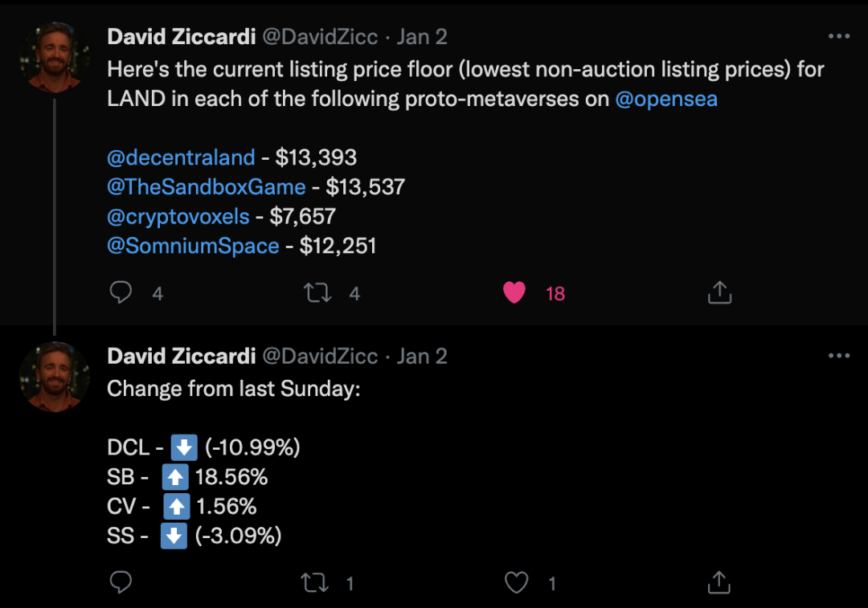Click David Ziccardi's avatar on second tweet

pyautogui.click(x=55, y=377)
